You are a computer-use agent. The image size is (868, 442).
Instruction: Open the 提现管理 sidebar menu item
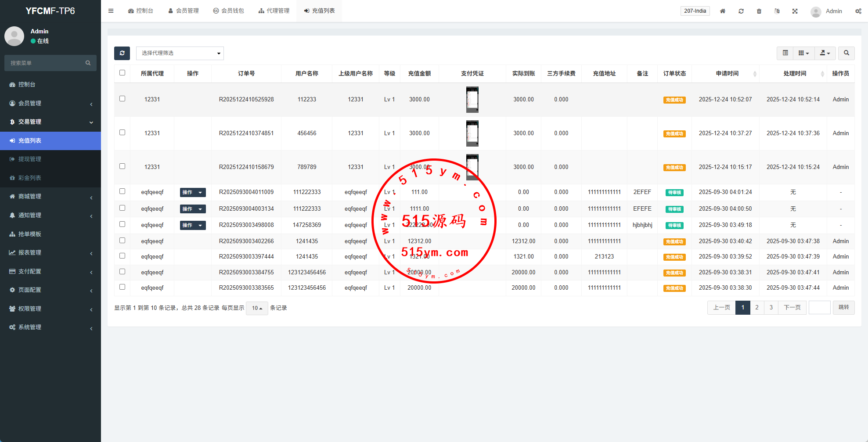pos(30,159)
